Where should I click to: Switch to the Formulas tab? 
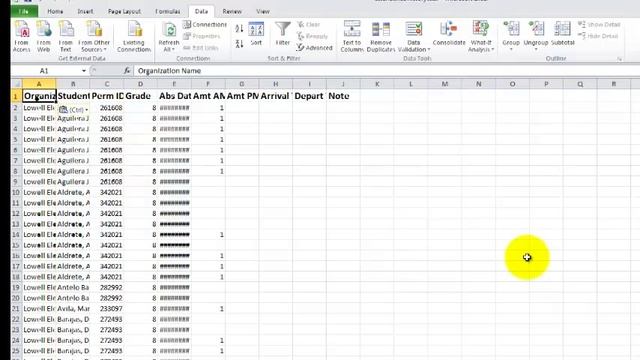click(168, 11)
